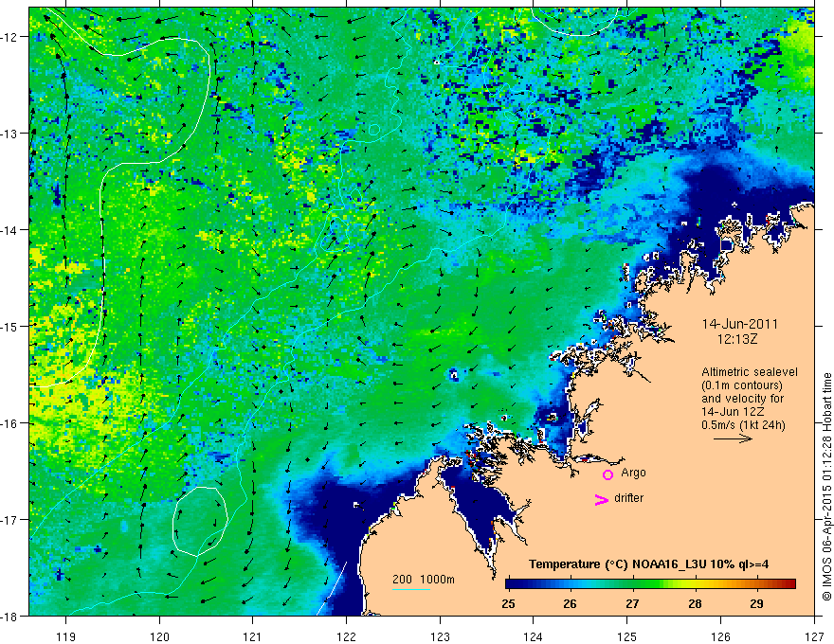The width and height of the screenshot is (834, 644).
Task: Click the green 27 degree region of colorbar
Action: pyautogui.click(x=632, y=584)
